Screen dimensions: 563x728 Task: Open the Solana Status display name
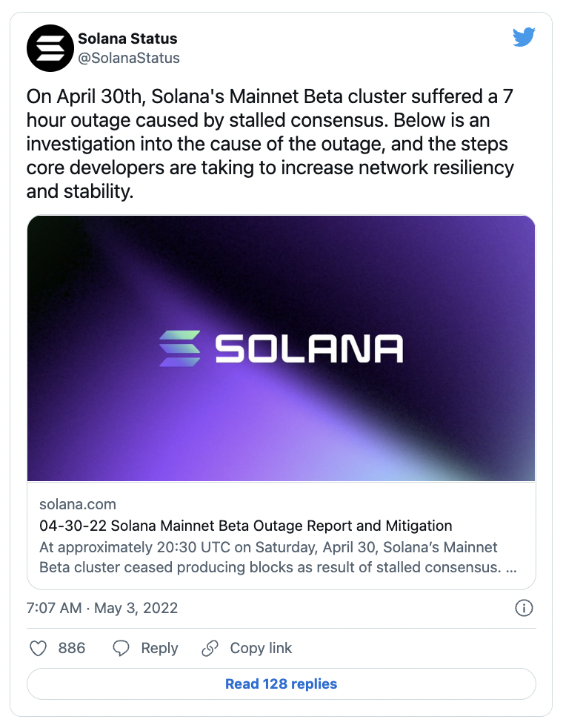pyautogui.click(x=127, y=38)
